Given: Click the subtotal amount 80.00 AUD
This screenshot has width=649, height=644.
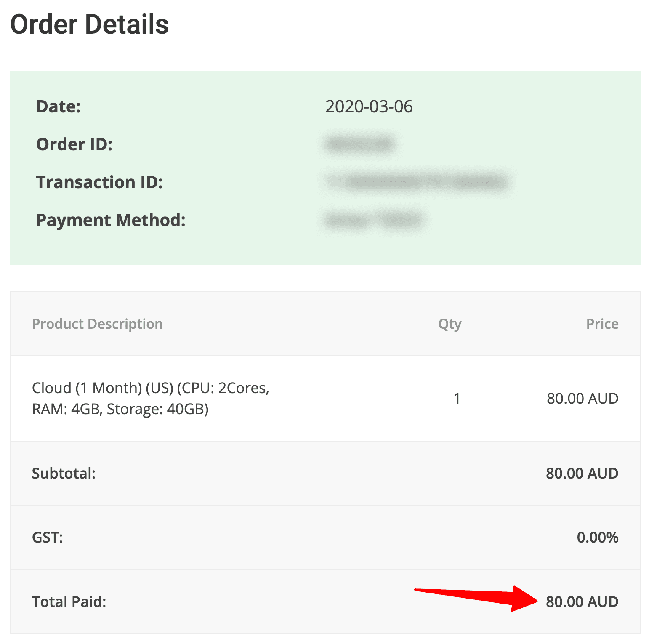Looking at the screenshot, I should click(x=582, y=474).
